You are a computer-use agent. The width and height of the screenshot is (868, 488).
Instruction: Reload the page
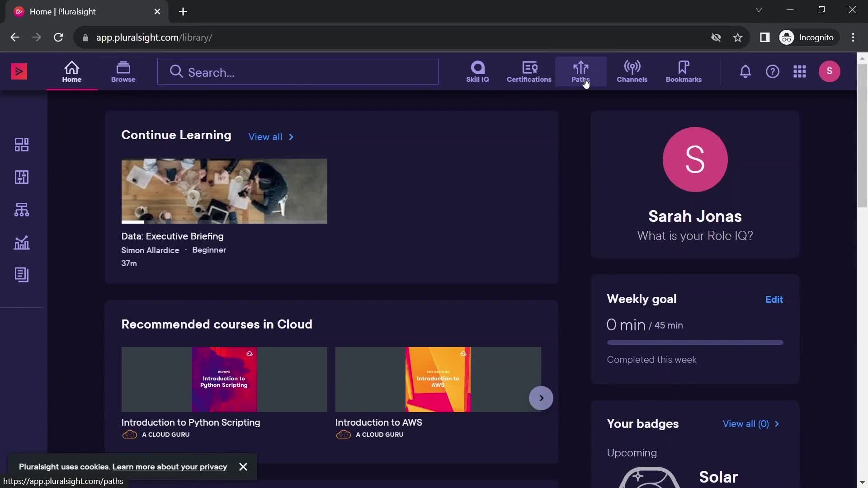click(58, 38)
